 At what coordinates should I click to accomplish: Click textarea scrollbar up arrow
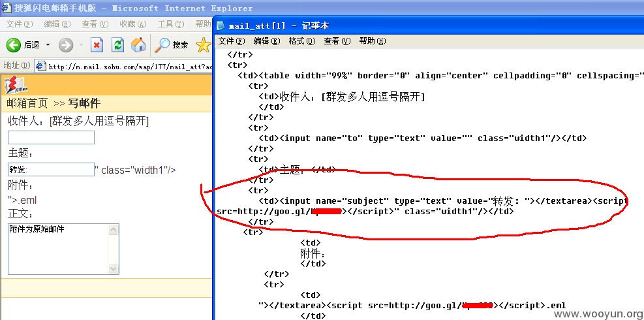114,229
